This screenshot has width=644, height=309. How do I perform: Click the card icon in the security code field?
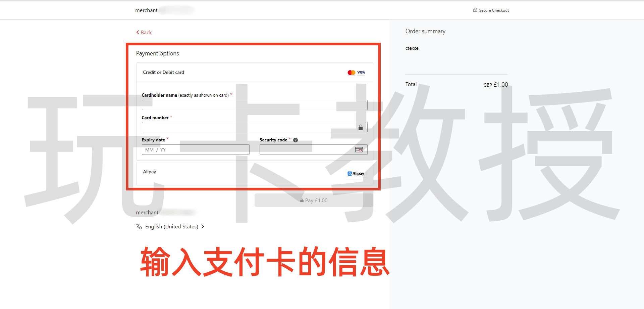pyautogui.click(x=359, y=150)
